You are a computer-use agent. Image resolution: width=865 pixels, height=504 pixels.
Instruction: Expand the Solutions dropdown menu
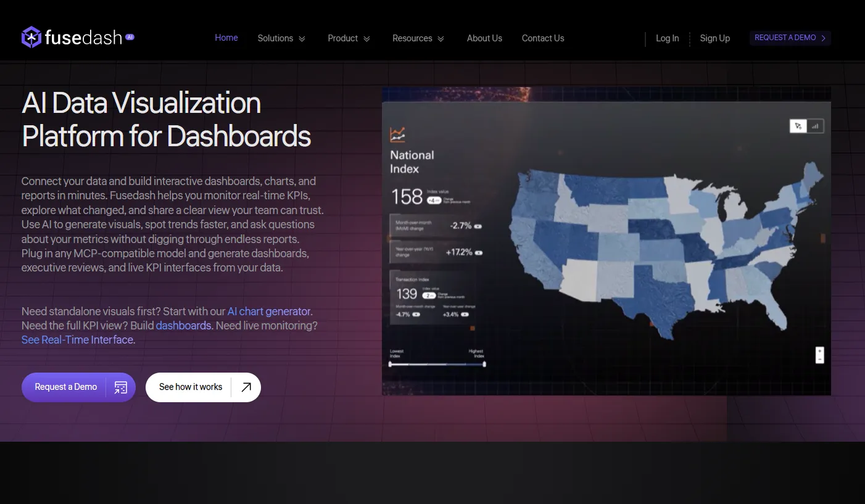(x=281, y=38)
